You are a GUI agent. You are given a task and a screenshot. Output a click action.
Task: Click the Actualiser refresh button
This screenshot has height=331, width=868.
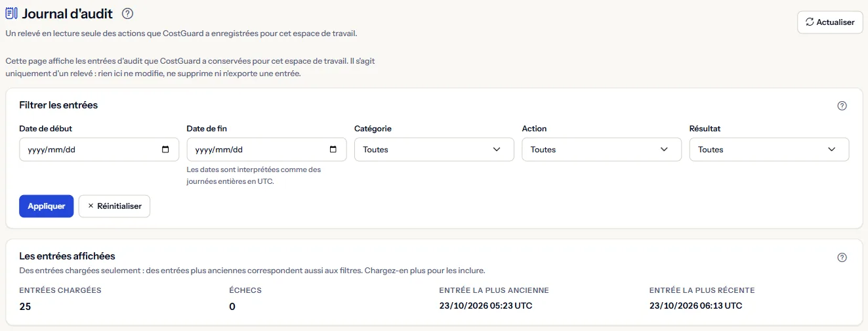[830, 22]
